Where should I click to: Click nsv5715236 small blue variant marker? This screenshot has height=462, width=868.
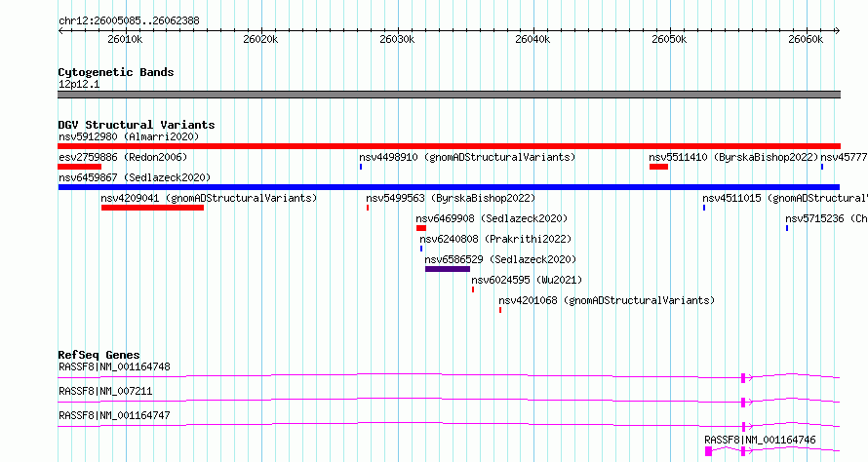(x=787, y=228)
